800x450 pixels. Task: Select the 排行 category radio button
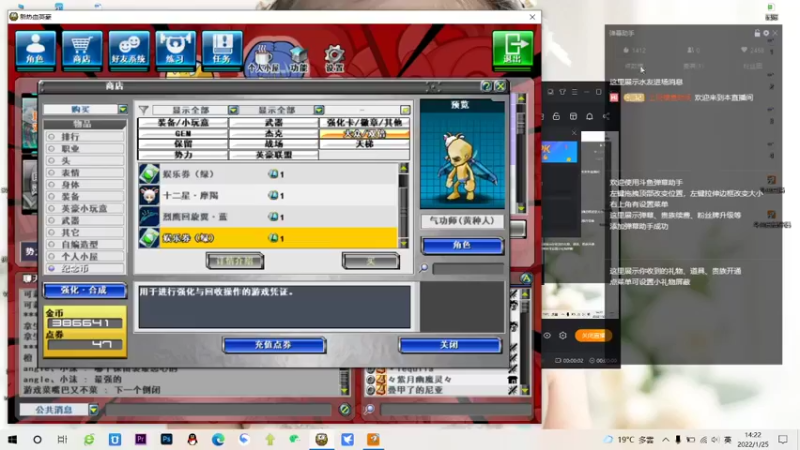[x=52, y=137]
